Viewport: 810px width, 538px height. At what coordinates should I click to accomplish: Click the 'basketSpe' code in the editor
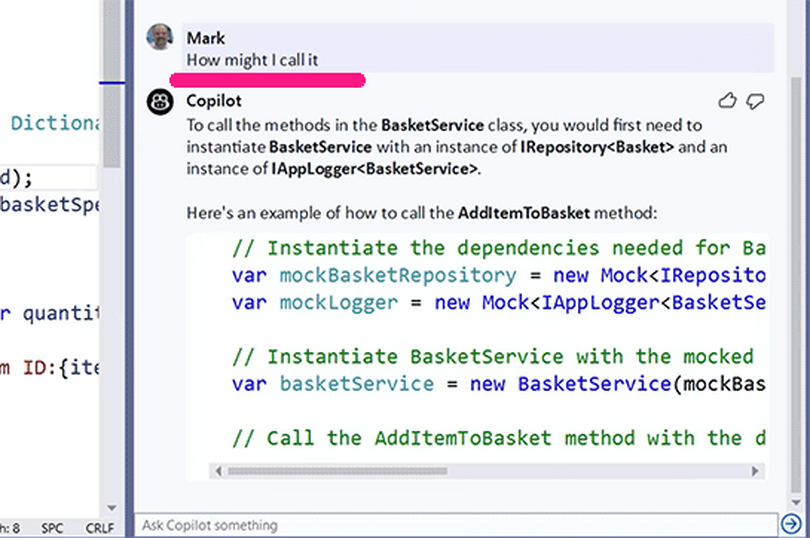(50, 205)
